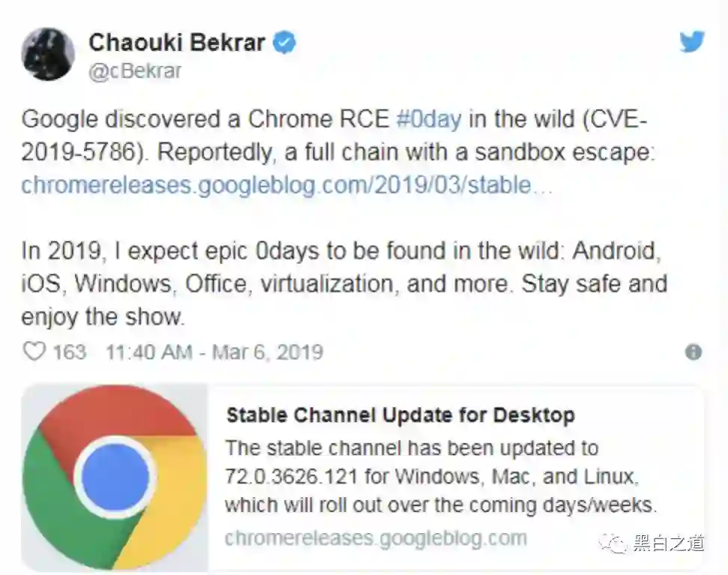Open the @cBekrar handle
This screenshot has width=728, height=575.
click(136, 72)
